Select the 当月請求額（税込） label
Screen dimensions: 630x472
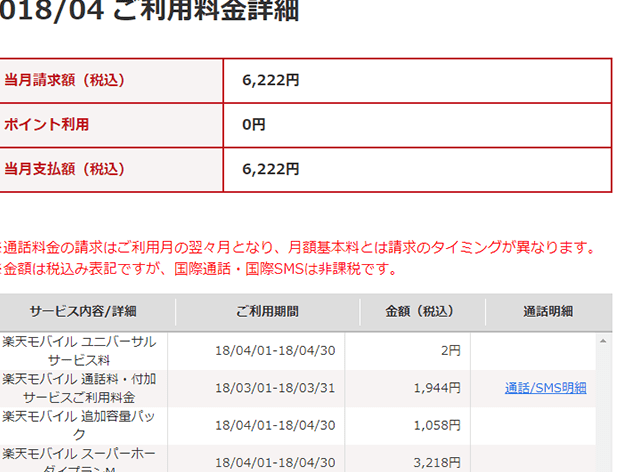[x=65, y=80]
